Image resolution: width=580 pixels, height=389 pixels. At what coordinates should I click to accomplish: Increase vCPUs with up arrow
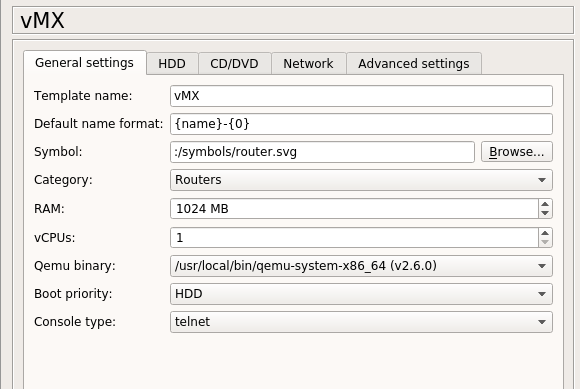point(545,233)
